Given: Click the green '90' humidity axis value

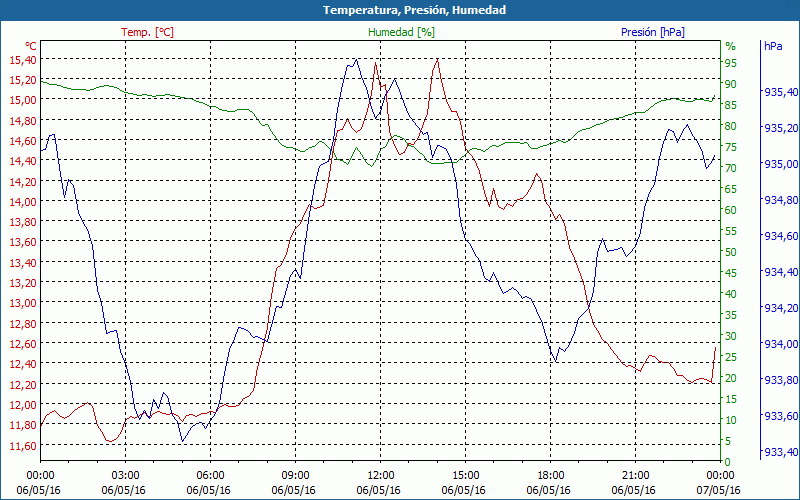Looking at the screenshot, I should pos(731,84).
